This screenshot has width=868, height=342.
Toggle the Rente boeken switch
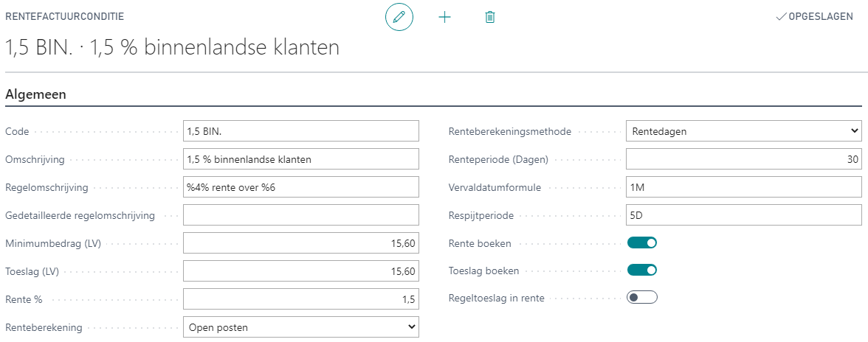pos(641,242)
